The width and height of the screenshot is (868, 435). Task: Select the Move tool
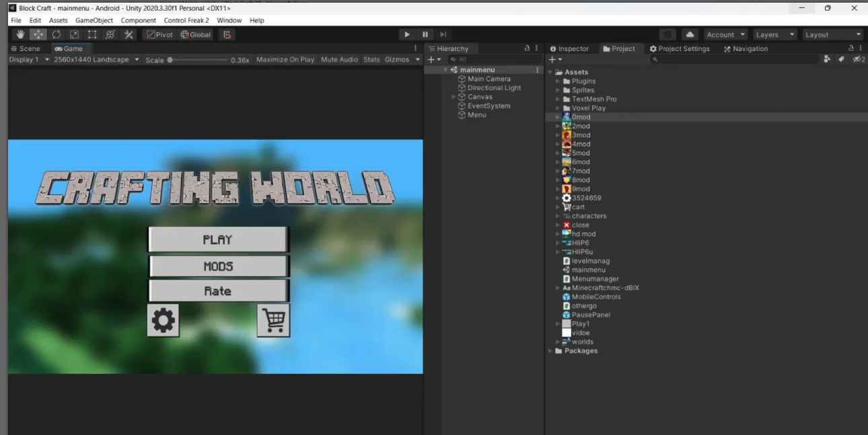point(38,34)
